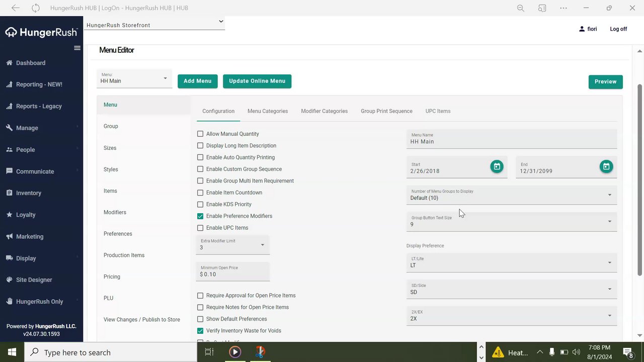
Task: Open the Pricing section
Action: 112,277
